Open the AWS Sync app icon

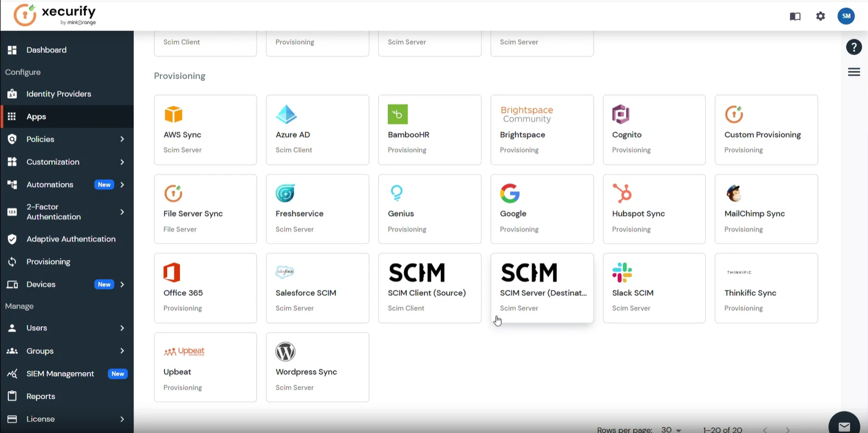coord(173,114)
